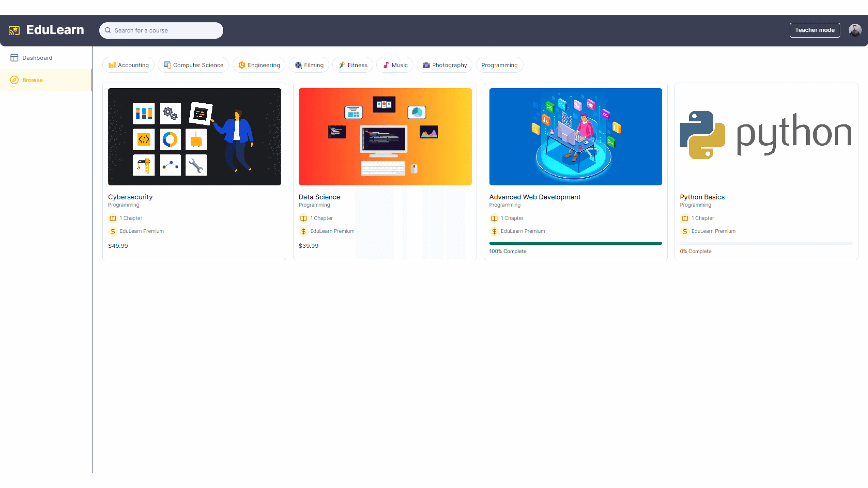Click 1 Chapter under Advanced Web Development
Image resolution: width=868 pixels, height=488 pixels.
click(512, 218)
